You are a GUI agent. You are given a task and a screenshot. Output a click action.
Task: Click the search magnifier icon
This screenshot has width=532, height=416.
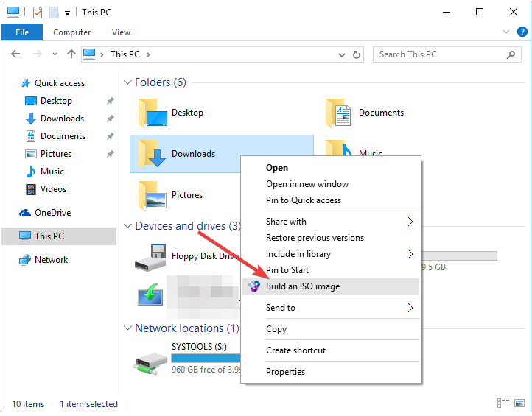click(x=511, y=54)
